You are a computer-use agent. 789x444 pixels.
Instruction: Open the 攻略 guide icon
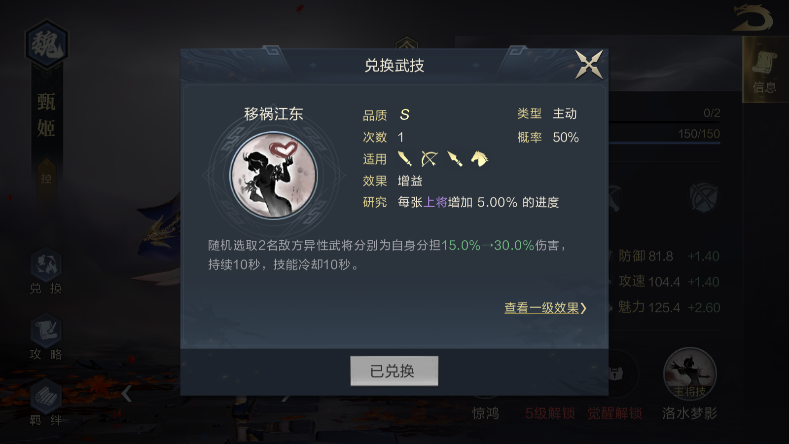tap(46, 337)
